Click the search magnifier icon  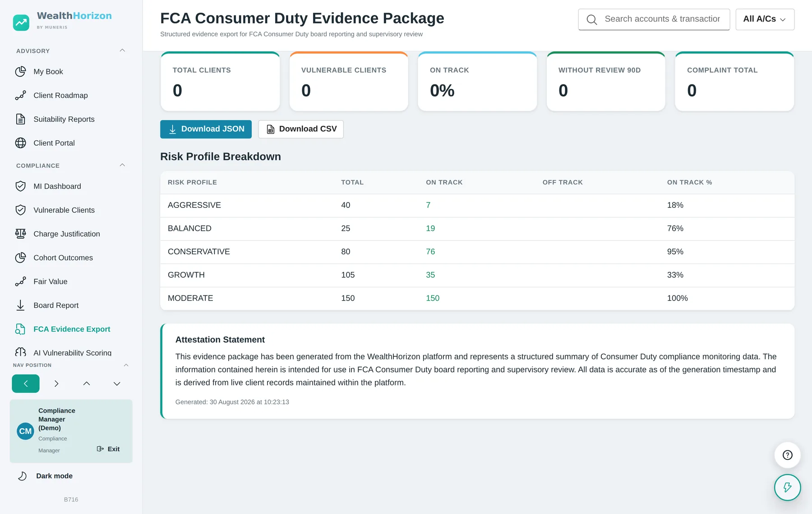592,19
